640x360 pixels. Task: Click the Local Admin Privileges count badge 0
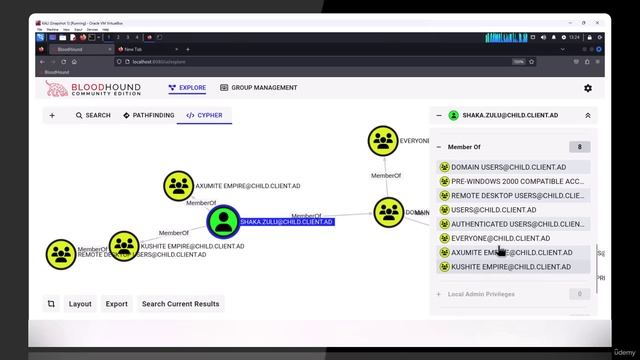click(x=580, y=294)
